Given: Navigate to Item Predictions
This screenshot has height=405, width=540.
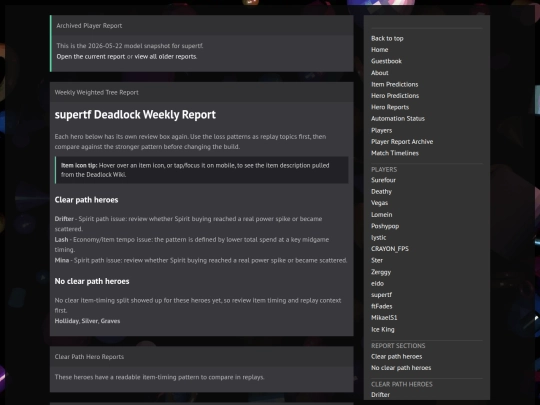Looking at the screenshot, I should click(x=394, y=84).
